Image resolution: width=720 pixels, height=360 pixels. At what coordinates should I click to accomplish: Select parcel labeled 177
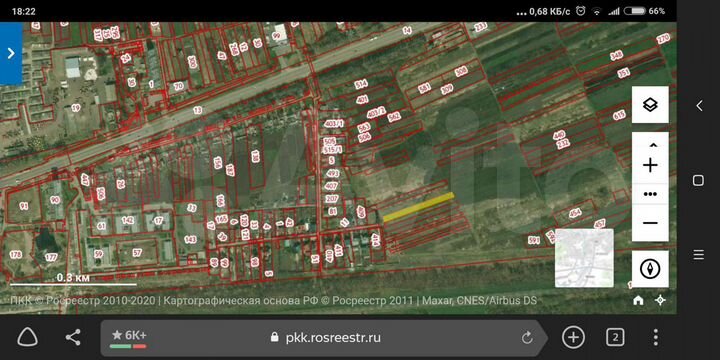tap(51, 257)
